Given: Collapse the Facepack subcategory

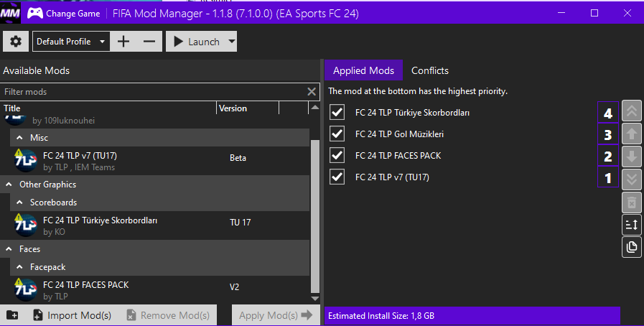Looking at the screenshot, I should [19, 267].
